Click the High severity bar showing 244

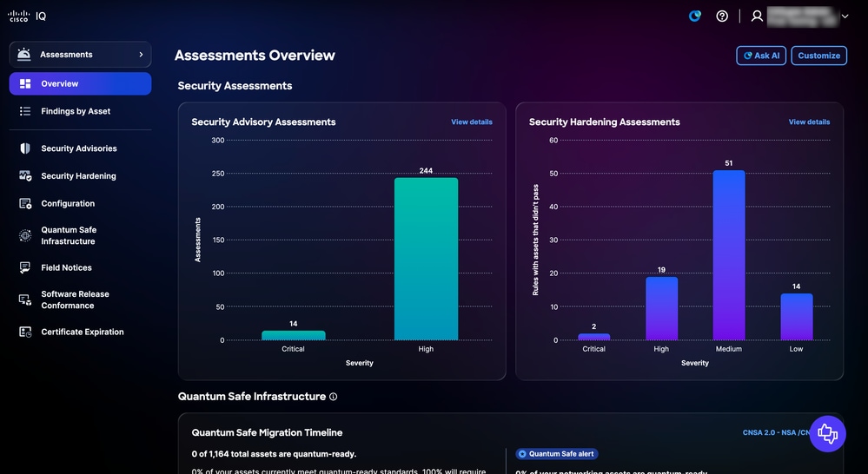click(426, 259)
